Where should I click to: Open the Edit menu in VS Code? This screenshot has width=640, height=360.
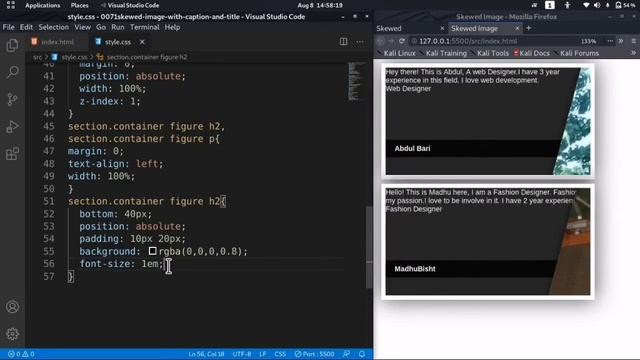[x=26, y=27]
